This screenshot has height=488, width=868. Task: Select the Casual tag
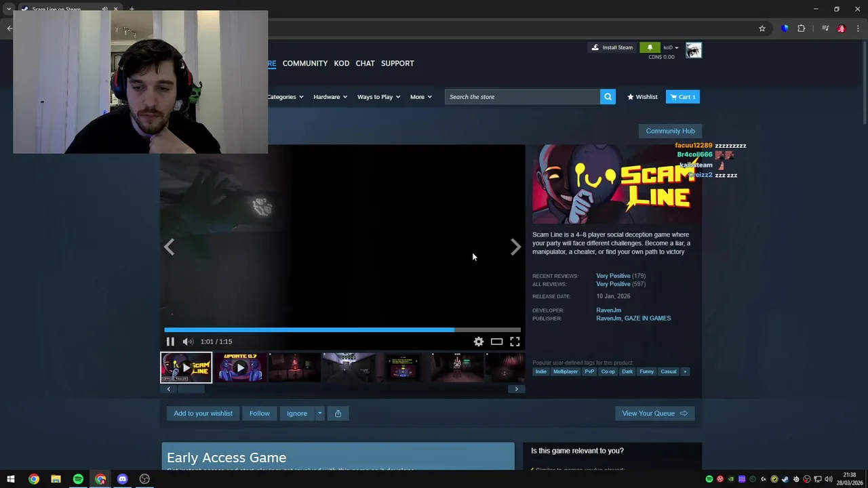(669, 371)
